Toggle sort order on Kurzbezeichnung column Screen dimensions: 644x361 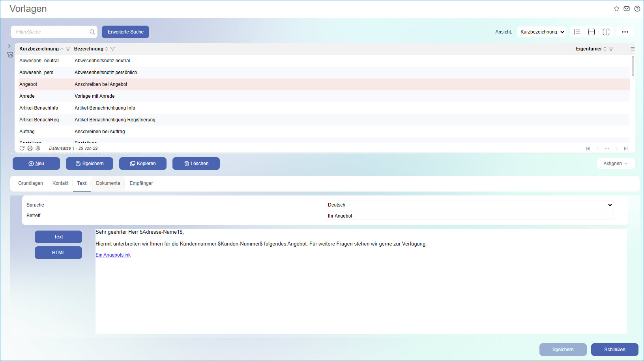coord(62,49)
